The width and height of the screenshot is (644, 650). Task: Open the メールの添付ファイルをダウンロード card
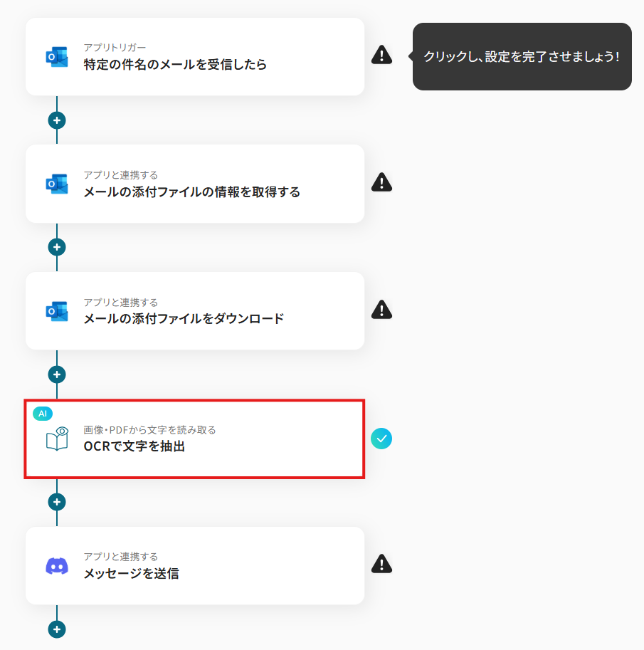tap(195, 311)
